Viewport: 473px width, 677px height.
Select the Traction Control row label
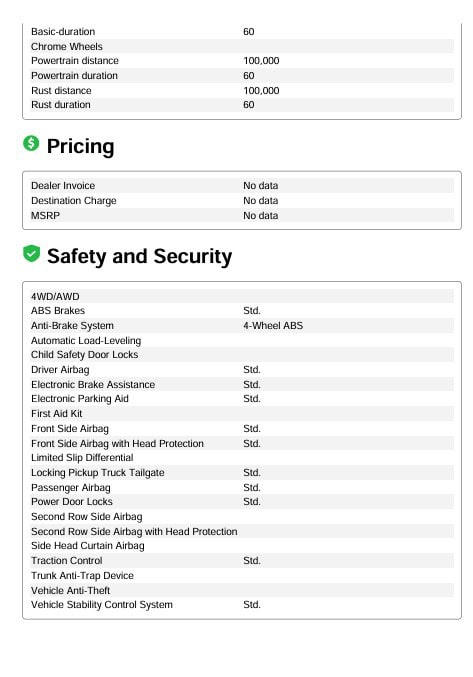point(66,560)
